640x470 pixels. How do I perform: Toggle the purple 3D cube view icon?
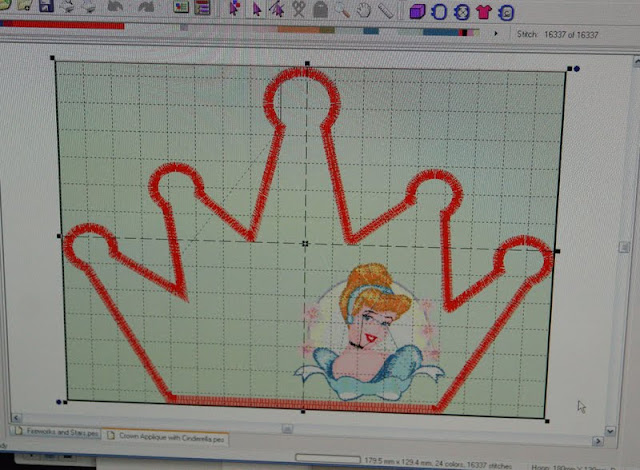pyautogui.click(x=417, y=11)
